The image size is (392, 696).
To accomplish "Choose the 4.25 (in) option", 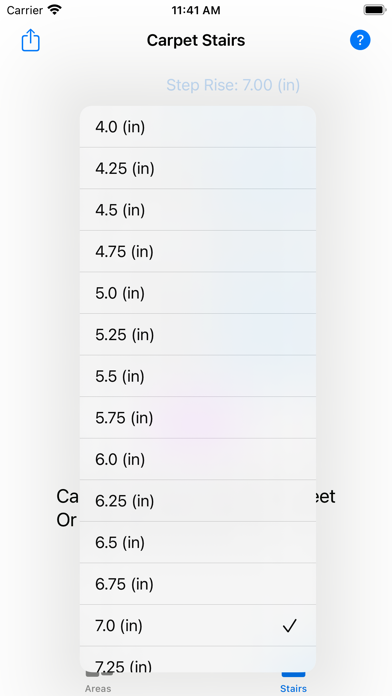I will coord(198,168).
